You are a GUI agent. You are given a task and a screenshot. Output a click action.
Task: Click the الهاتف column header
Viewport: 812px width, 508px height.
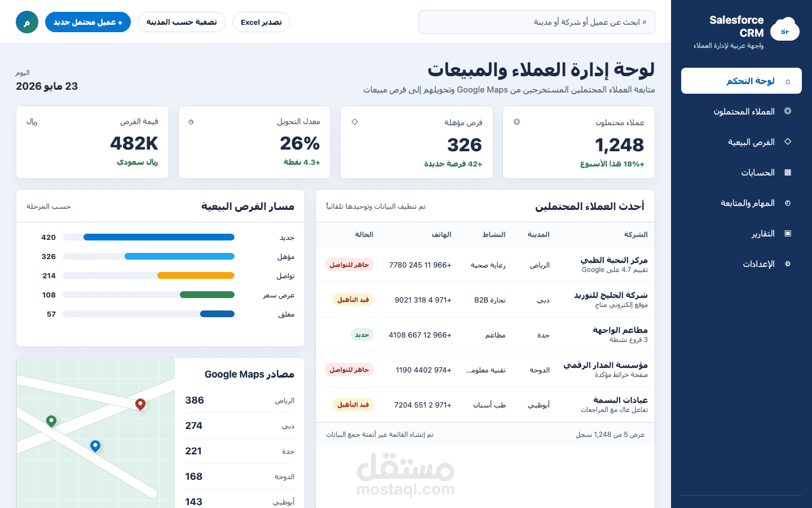pyautogui.click(x=442, y=234)
